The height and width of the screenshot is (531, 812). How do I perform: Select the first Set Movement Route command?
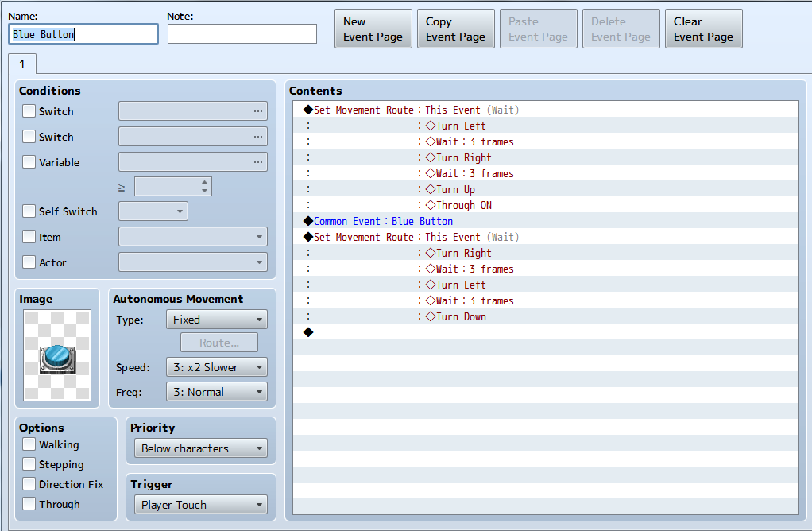coord(363,110)
